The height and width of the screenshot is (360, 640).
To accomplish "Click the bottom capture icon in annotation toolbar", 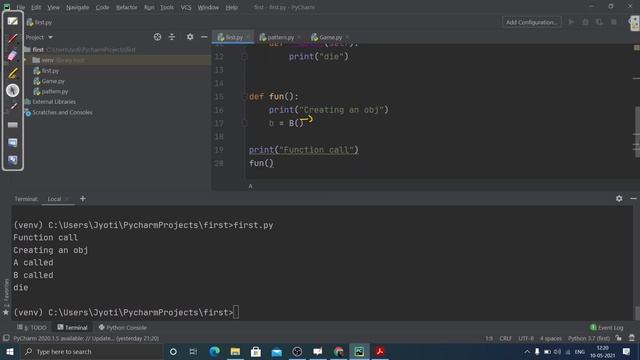I will click(x=13, y=160).
